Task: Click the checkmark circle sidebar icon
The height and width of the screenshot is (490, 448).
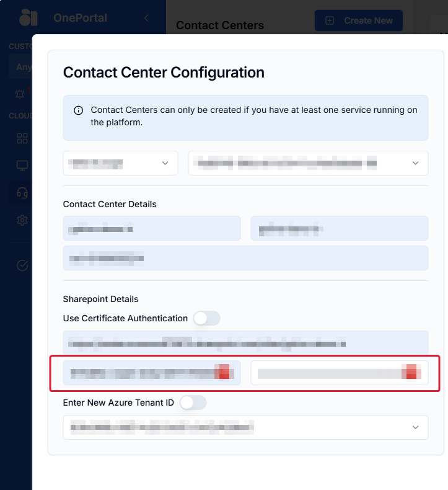Action: (22, 265)
